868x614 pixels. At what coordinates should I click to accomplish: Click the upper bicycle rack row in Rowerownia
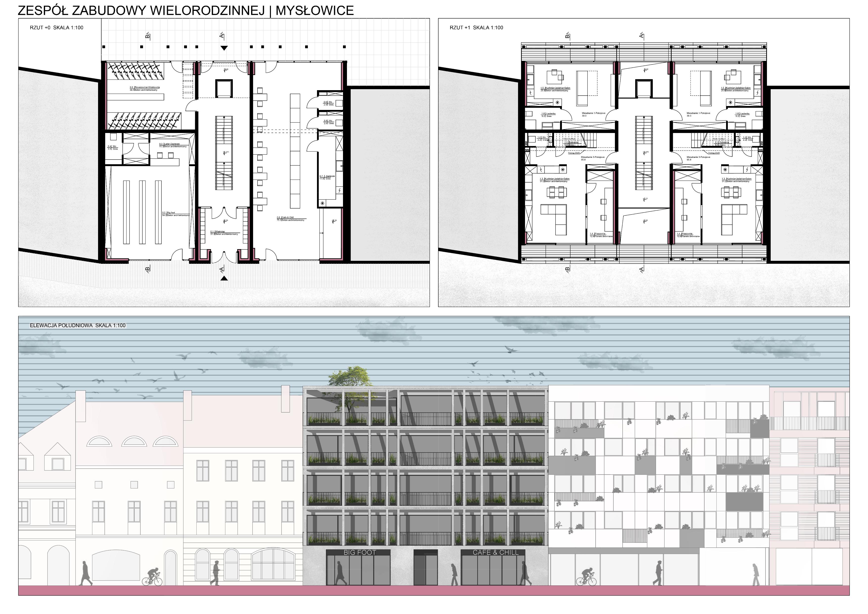(136, 72)
